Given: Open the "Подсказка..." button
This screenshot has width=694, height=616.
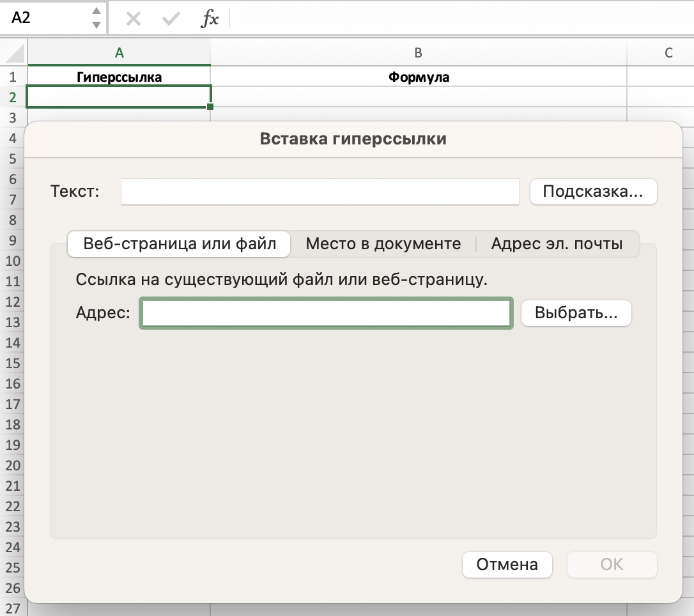Looking at the screenshot, I should click(x=593, y=192).
